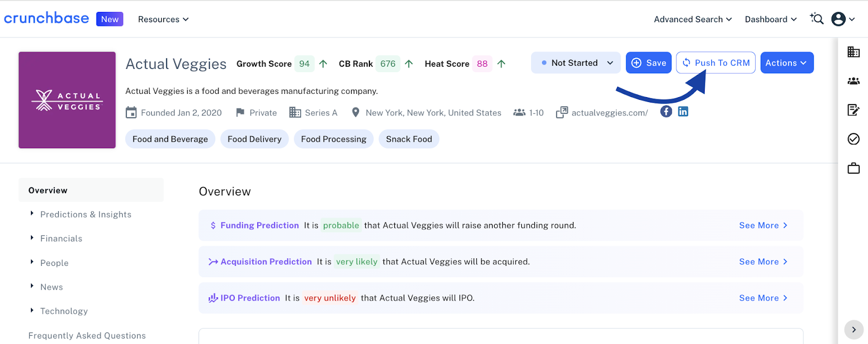Open the tasks checkmark icon in right rail
The image size is (868, 344).
(x=853, y=139)
